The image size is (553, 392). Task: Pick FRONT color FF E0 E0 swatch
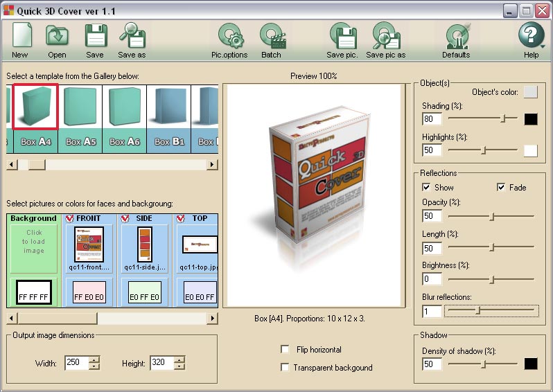point(89,292)
